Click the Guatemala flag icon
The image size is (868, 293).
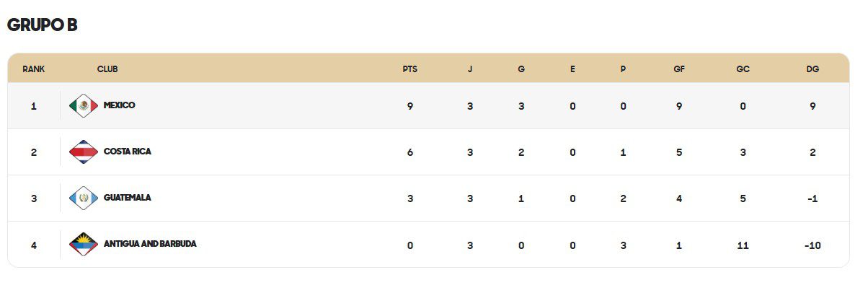click(84, 198)
